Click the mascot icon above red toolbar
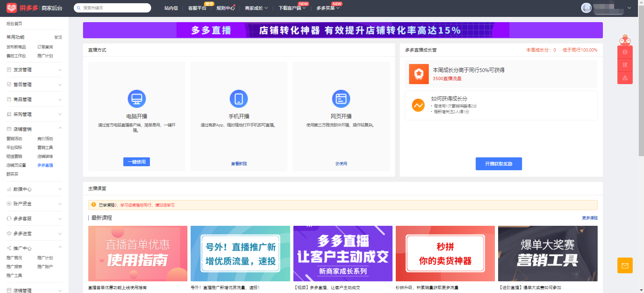 point(625,40)
